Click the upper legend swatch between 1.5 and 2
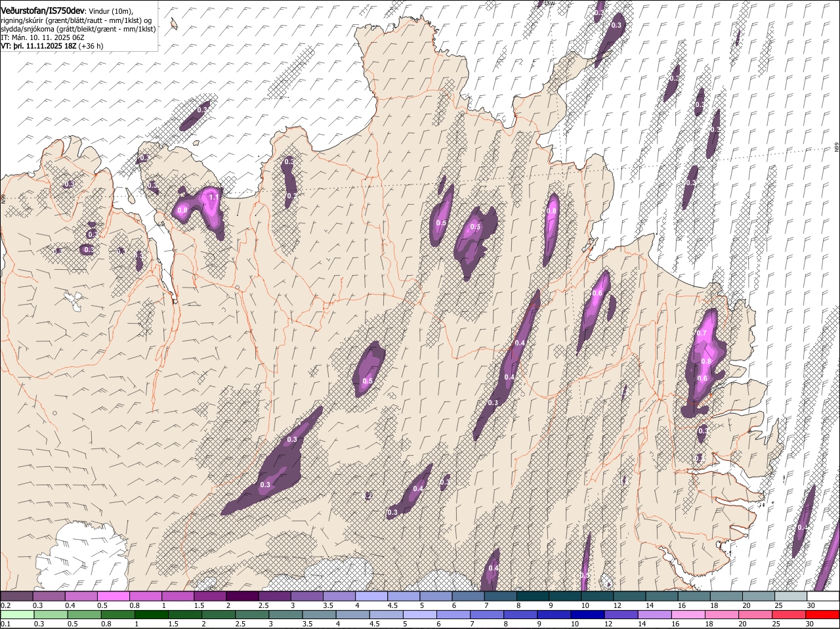Image resolution: width=840 pixels, height=629 pixels. (210, 596)
